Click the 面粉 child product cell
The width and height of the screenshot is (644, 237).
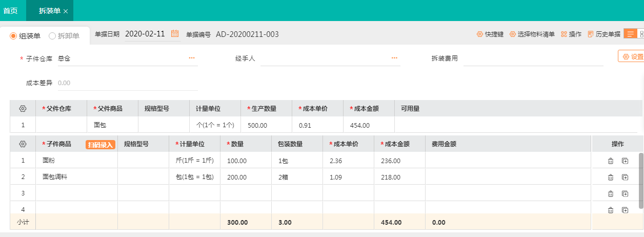77,161
